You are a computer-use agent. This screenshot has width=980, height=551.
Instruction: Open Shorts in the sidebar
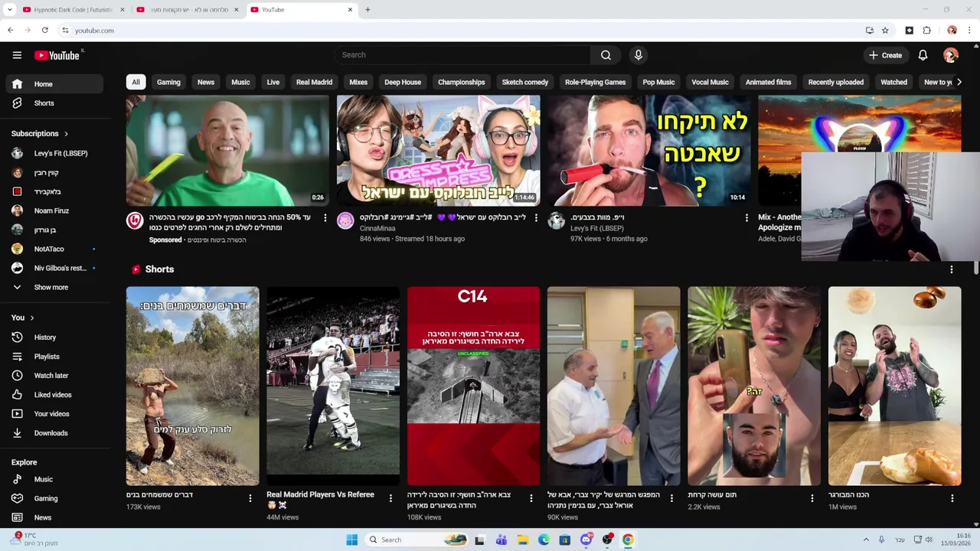[x=54, y=103]
